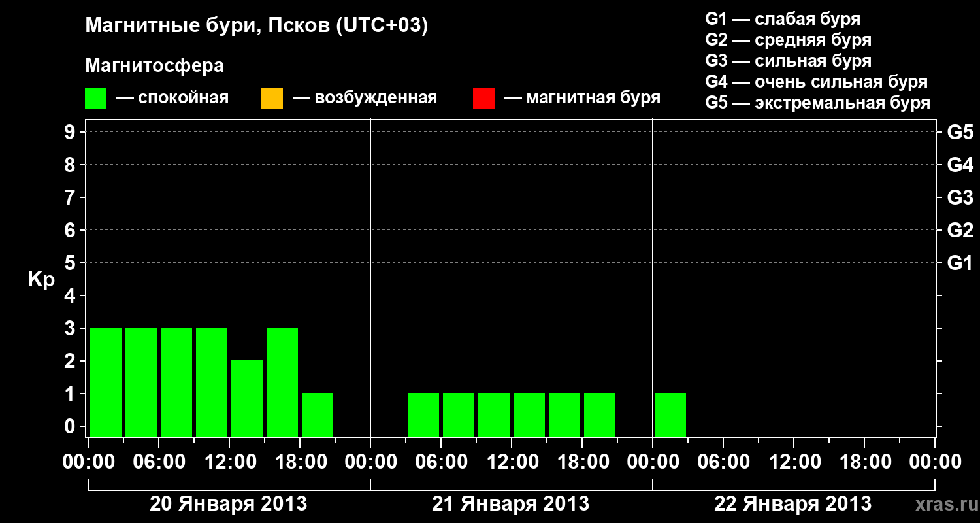The width and height of the screenshot is (980, 523).
Task: Click the first green bar on 21 January
Action: [423, 414]
